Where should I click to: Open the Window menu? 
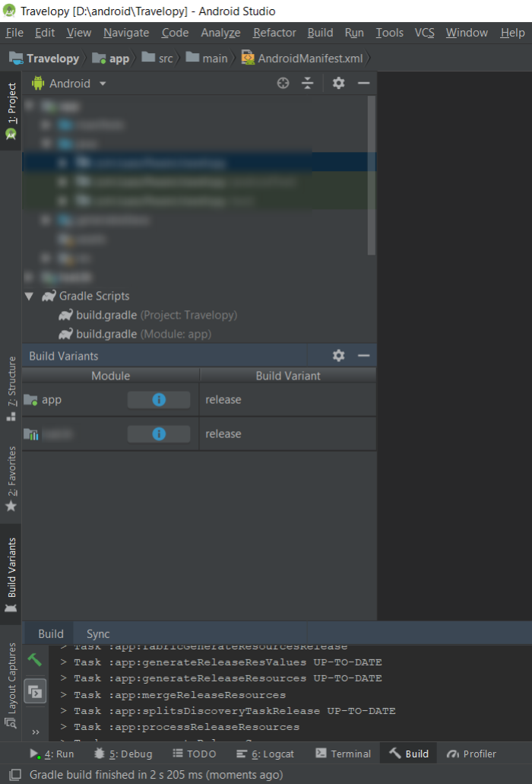(467, 33)
